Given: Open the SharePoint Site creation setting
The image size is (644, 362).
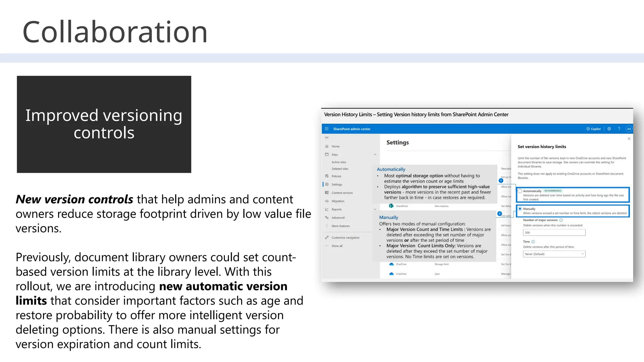Looking at the screenshot, I should click(441, 206).
